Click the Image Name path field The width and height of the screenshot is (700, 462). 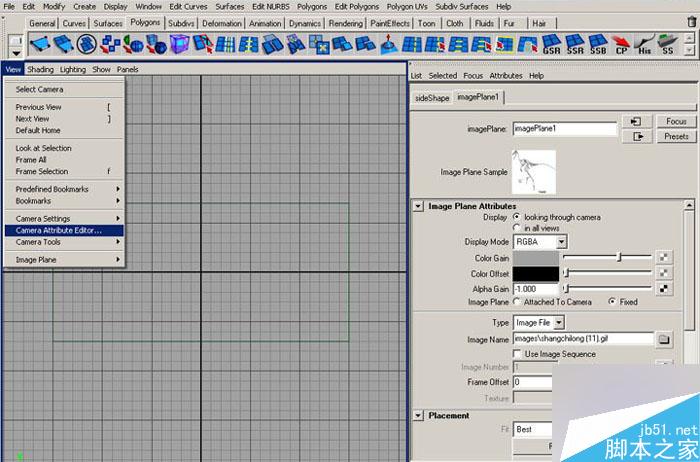click(583, 339)
